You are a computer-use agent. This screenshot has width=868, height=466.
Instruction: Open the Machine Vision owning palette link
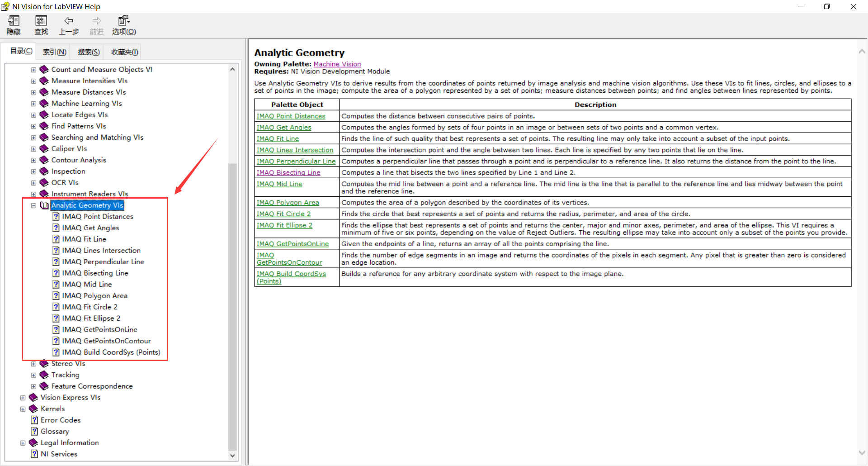(x=337, y=64)
